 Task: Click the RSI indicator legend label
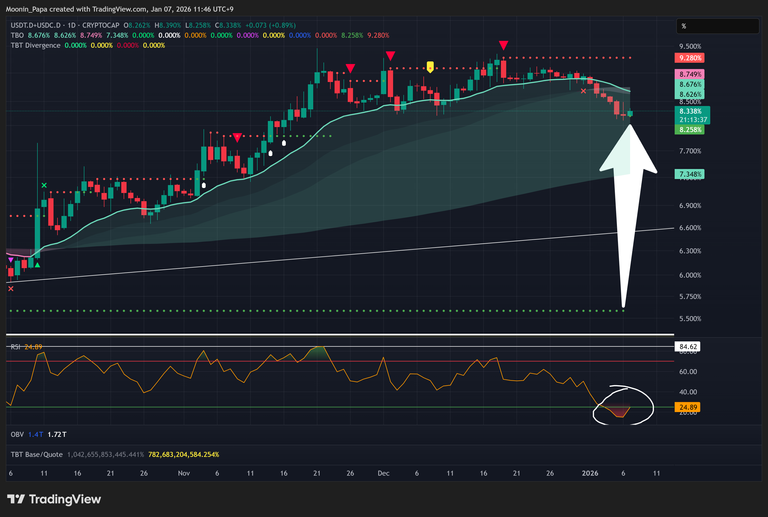[16, 346]
